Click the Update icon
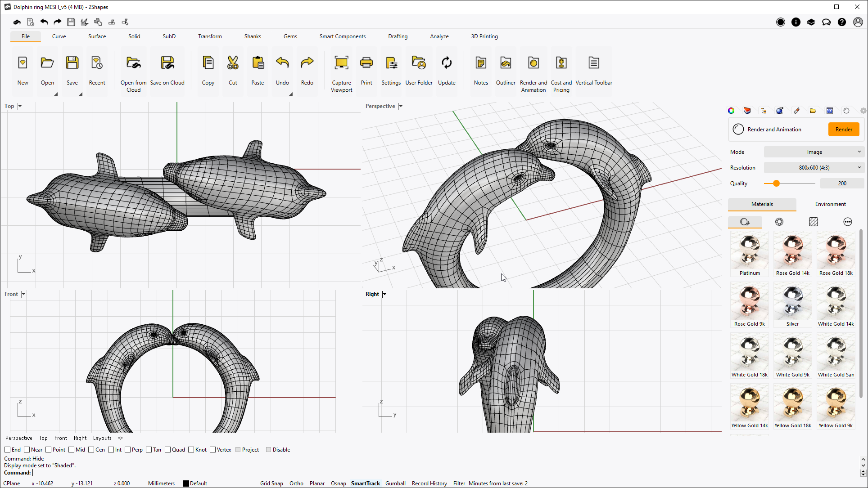This screenshot has height=488, width=868. (447, 63)
